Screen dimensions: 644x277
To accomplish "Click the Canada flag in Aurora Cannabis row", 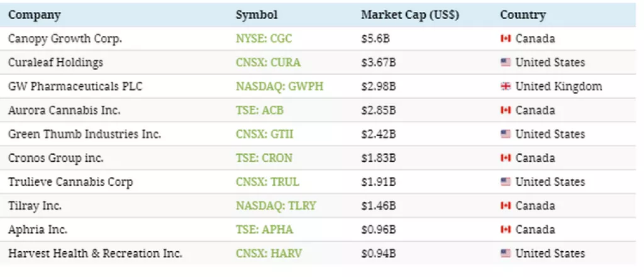I will pyautogui.click(x=504, y=110).
